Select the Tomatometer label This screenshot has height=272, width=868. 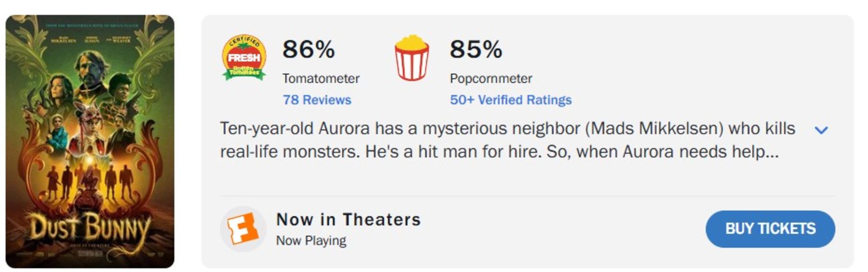pos(321,79)
